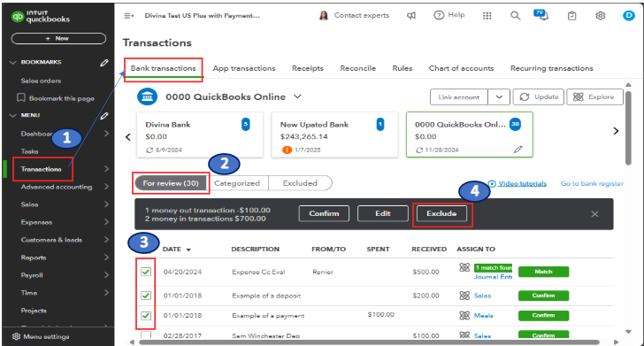Click refresh icon on Divina Bank card
The image size is (644, 346).
pyautogui.click(x=149, y=150)
